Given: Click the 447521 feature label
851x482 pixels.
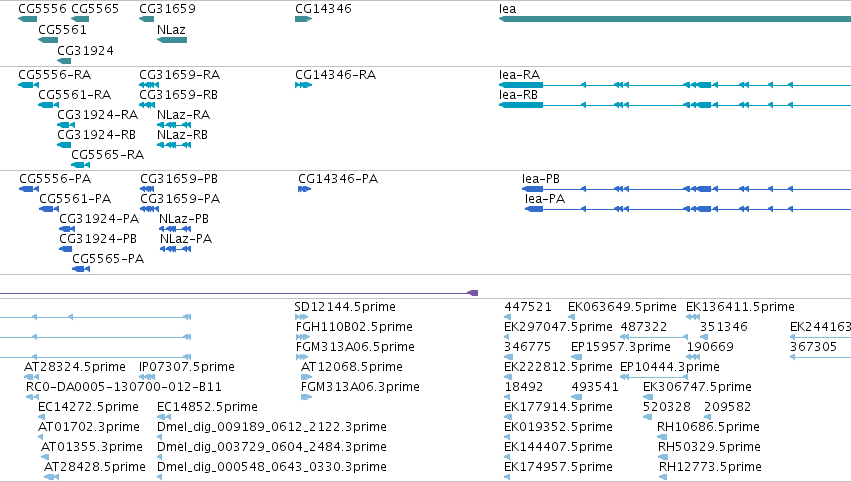Looking at the screenshot, I should pos(528,307).
